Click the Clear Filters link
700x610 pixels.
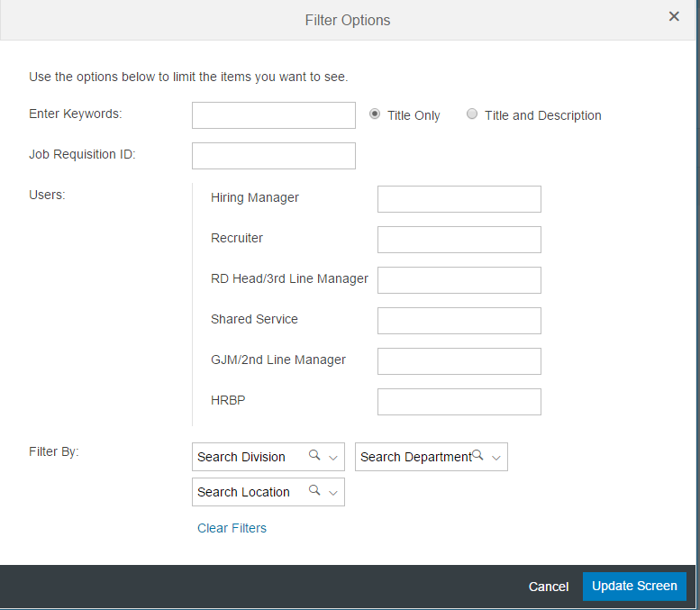coord(232,528)
